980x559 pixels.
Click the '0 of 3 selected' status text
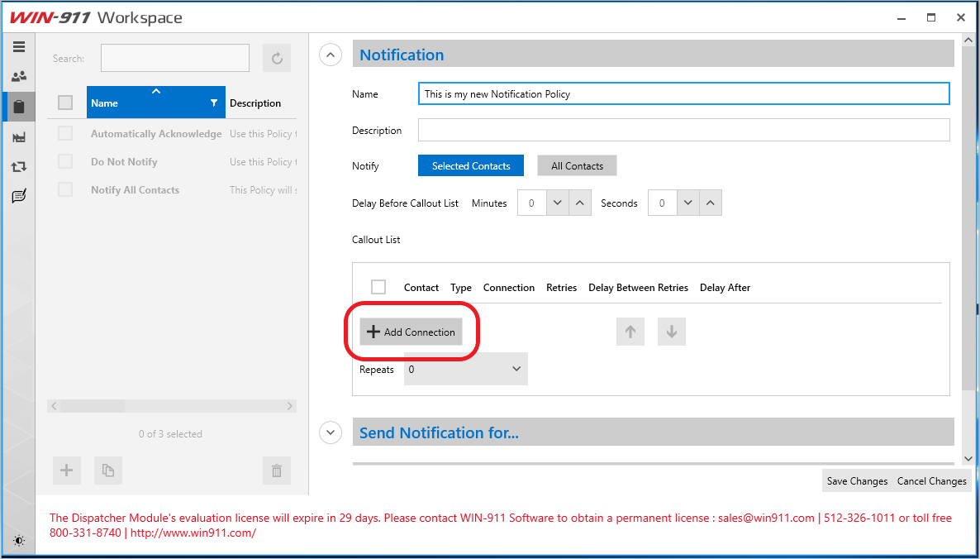(170, 434)
